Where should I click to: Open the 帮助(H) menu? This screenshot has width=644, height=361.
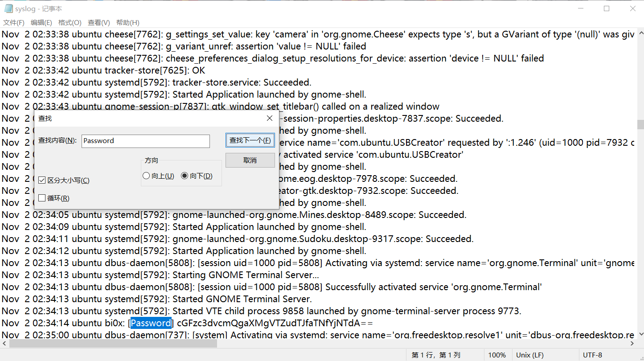[127, 23]
